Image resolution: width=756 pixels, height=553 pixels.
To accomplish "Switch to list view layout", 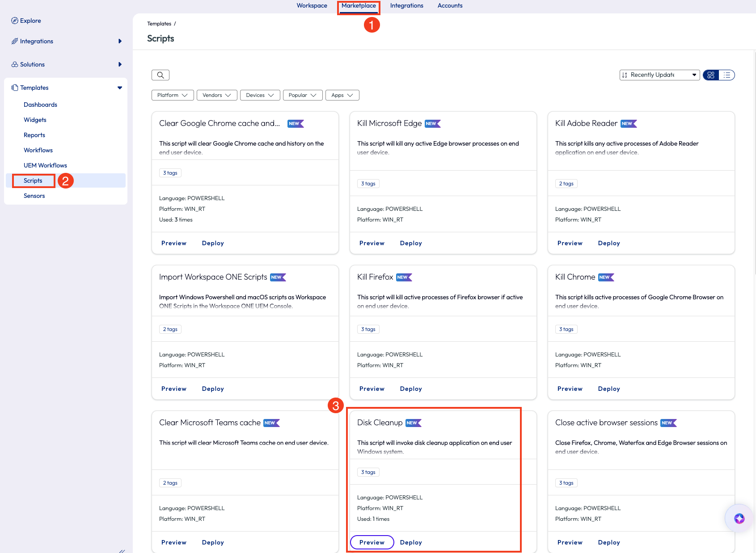I will click(x=727, y=75).
